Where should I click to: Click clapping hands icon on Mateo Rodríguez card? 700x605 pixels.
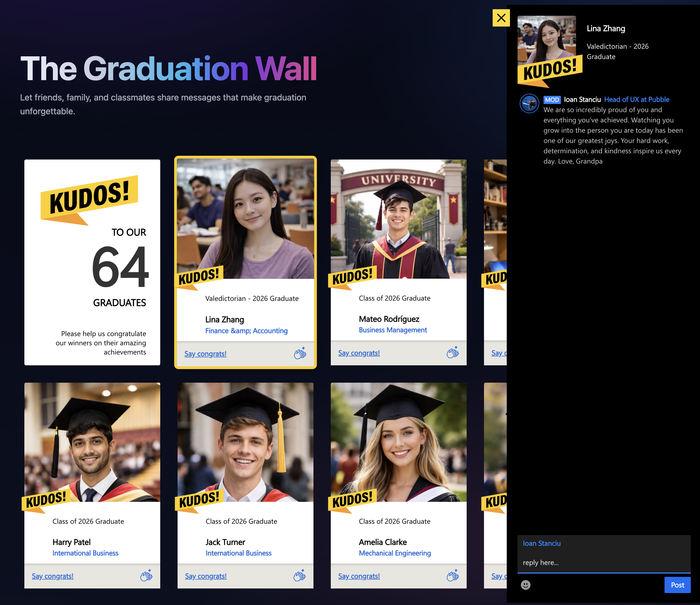click(x=452, y=353)
